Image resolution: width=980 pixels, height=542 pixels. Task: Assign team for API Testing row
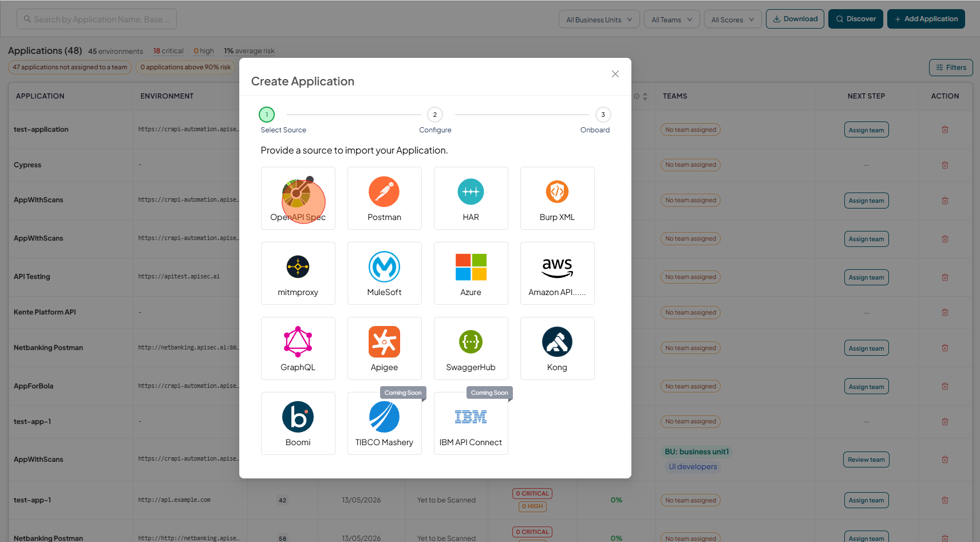(x=866, y=277)
